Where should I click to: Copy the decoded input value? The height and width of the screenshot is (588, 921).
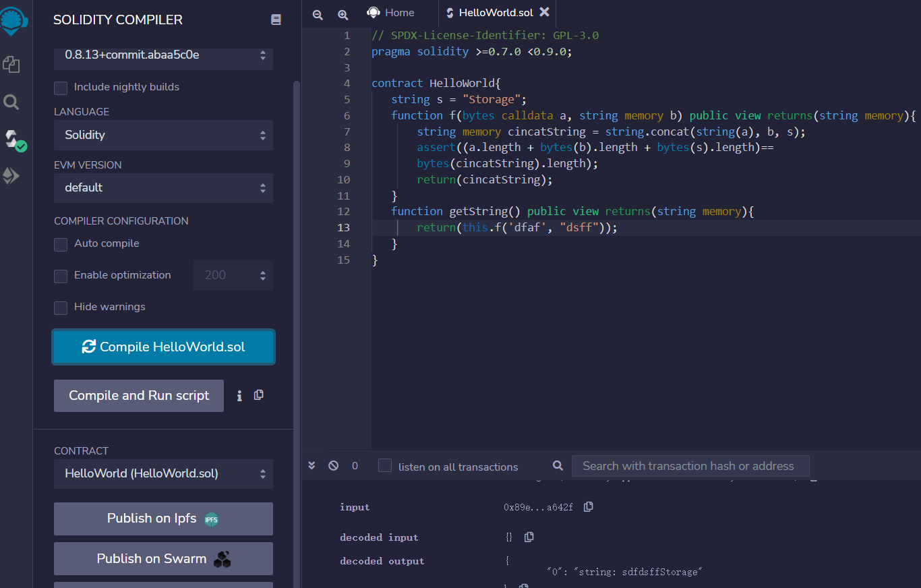click(x=529, y=537)
